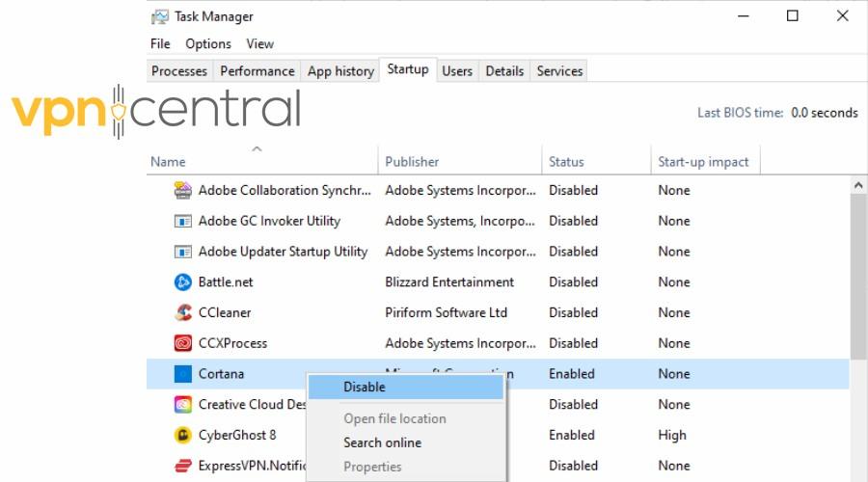Click the sort arrow above Name column
868x482 pixels.
(x=257, y=148)
